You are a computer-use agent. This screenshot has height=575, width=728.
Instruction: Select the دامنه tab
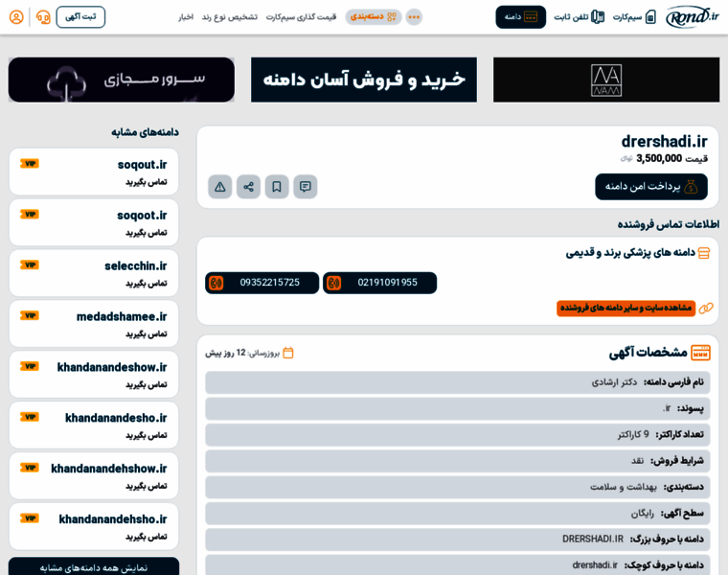(x=520, y=17)
